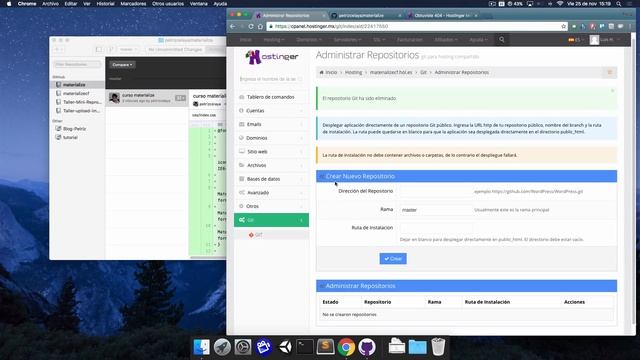Open branch selector dropdown in GitHub Desktop toolbar

click(128, 49)
